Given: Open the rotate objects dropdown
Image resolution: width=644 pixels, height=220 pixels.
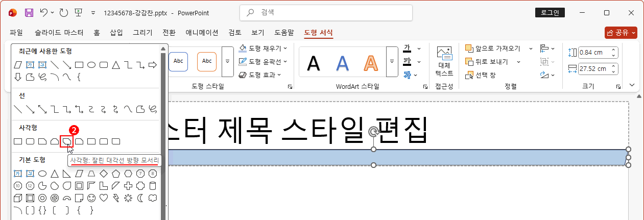Looking at the screenshot, I should (x=548, y=75).
